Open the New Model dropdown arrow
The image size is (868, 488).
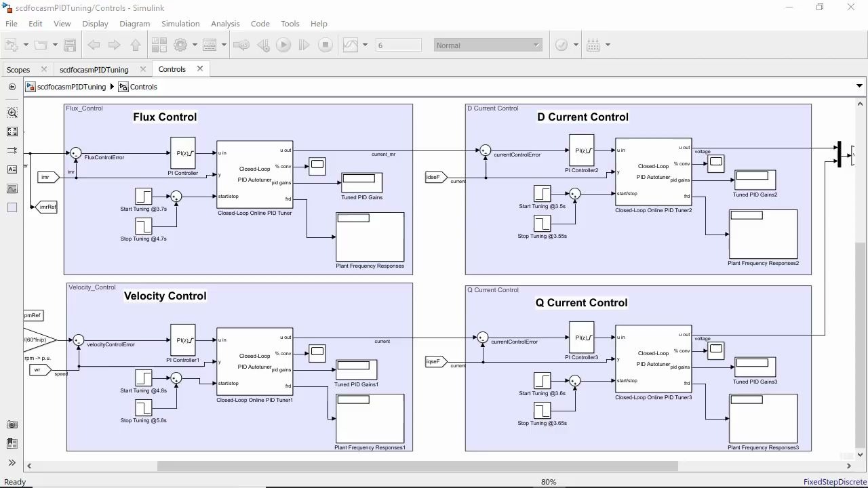[x=26, y=45]
